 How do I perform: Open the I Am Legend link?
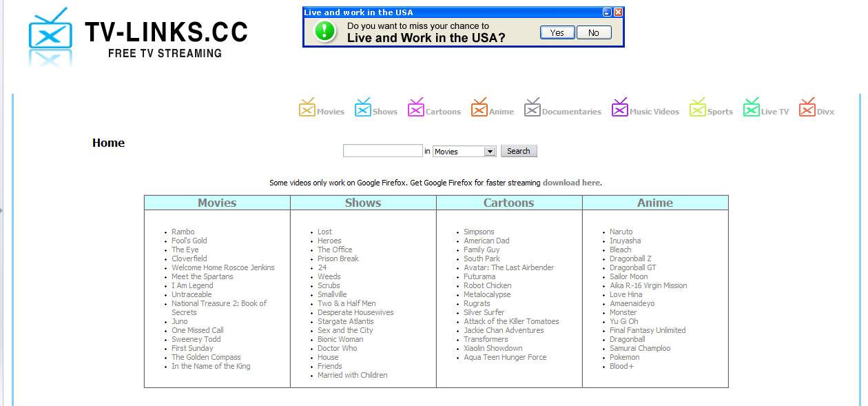click(x=192, y=285)
